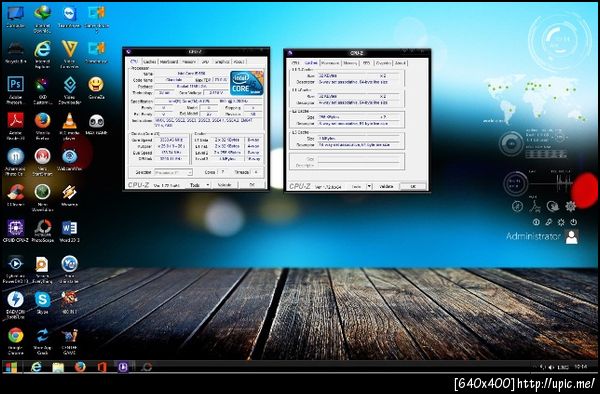Open DAEMON Tools Lite desktop icon
Screen dimensions: 600x394
[x=16, y=305]
